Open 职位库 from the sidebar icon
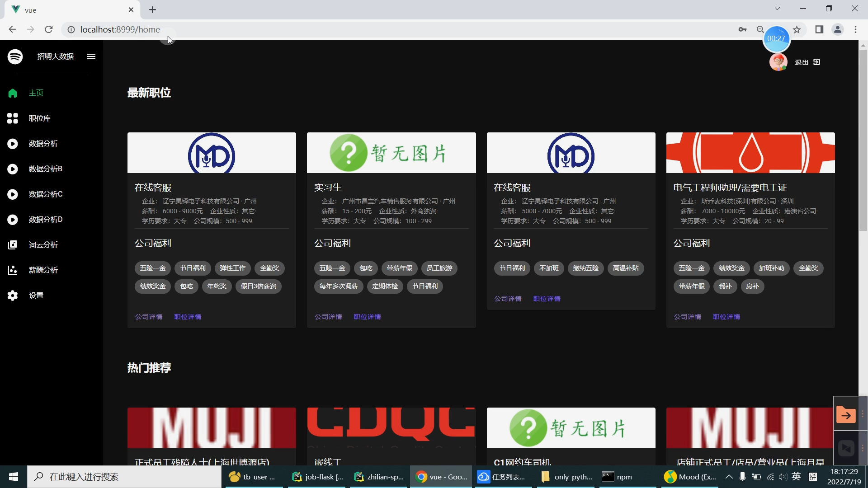Viewport: 868px width, 488px height. [x=12, y=118]
